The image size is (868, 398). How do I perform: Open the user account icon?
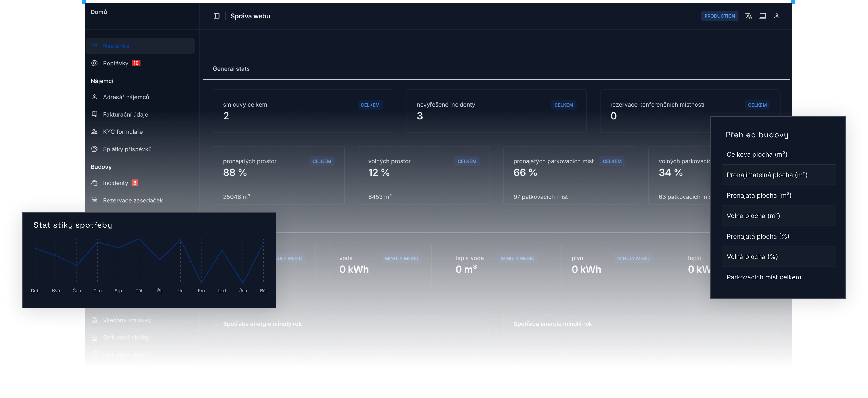pyautogui.click(x=777, y=16)
